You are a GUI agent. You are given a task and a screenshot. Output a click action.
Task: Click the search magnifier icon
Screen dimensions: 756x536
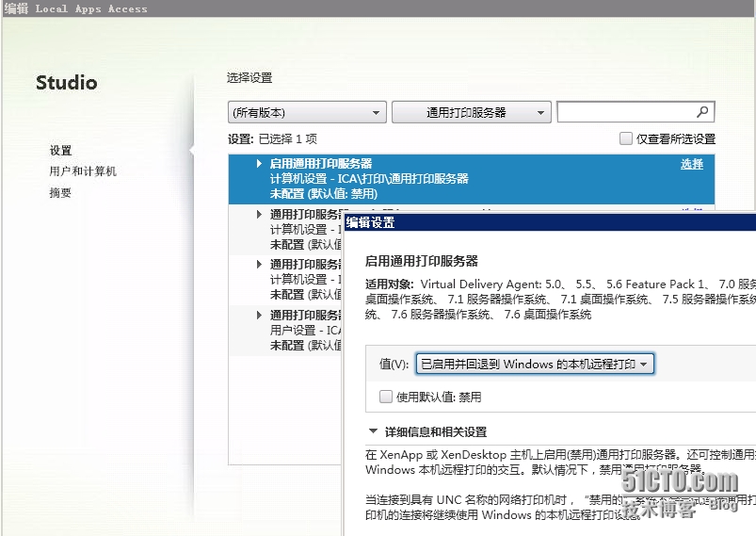pos(702,112)
